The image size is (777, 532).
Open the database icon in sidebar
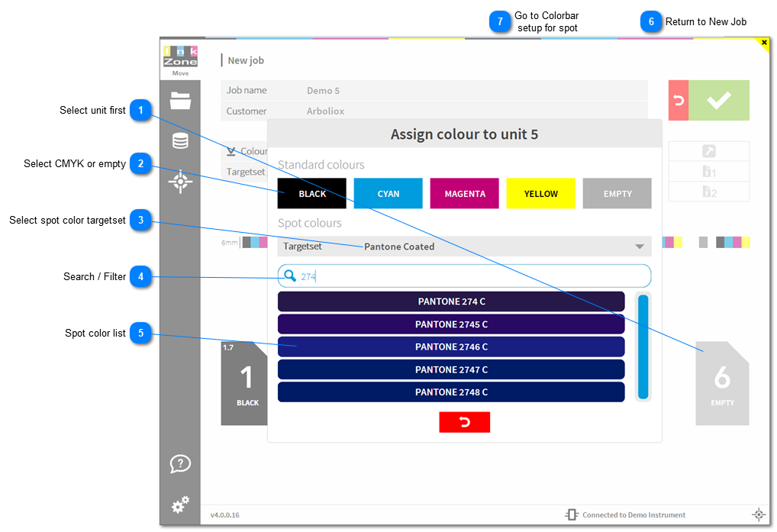click(x=180, y=141)
